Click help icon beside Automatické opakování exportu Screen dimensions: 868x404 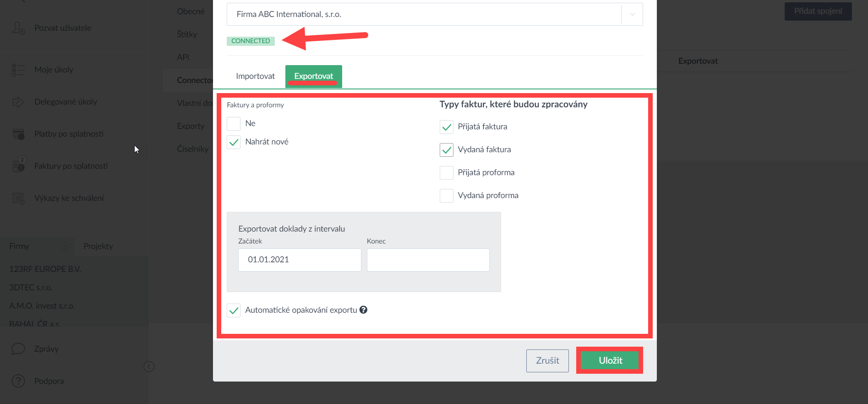pyautogui.click(x=363, y=310)
